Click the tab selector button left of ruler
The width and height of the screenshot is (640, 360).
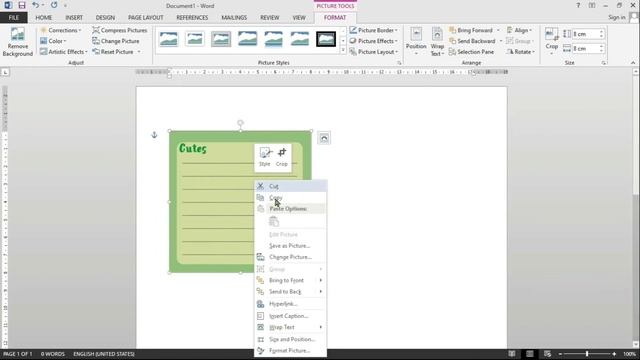[5, 72]
